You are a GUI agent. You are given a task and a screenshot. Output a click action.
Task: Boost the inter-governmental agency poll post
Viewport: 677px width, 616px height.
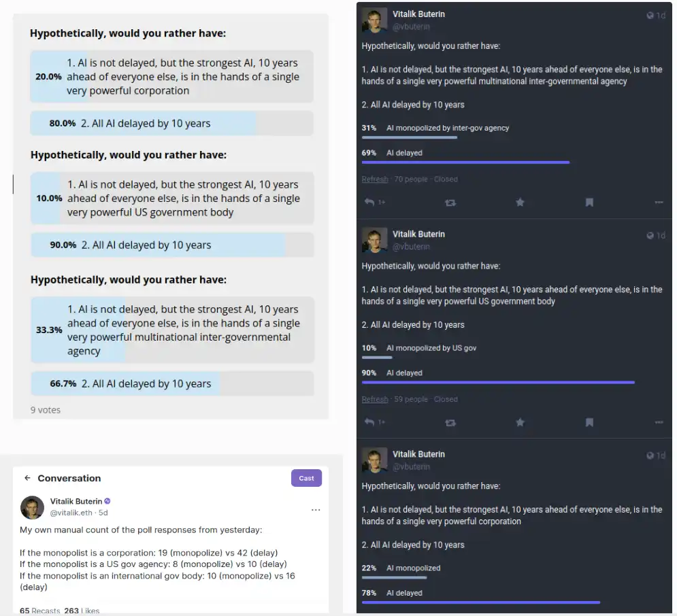pyautogui.click(x=450, y=203)
